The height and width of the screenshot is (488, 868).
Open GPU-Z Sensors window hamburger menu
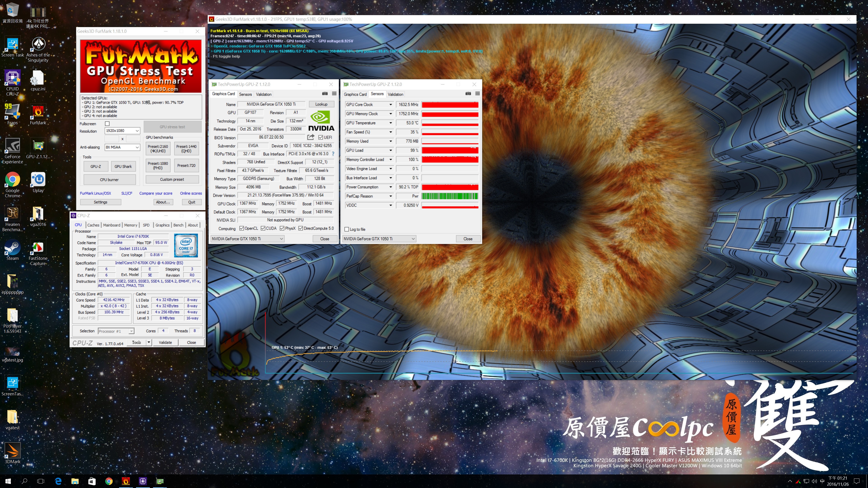[477, 94]
